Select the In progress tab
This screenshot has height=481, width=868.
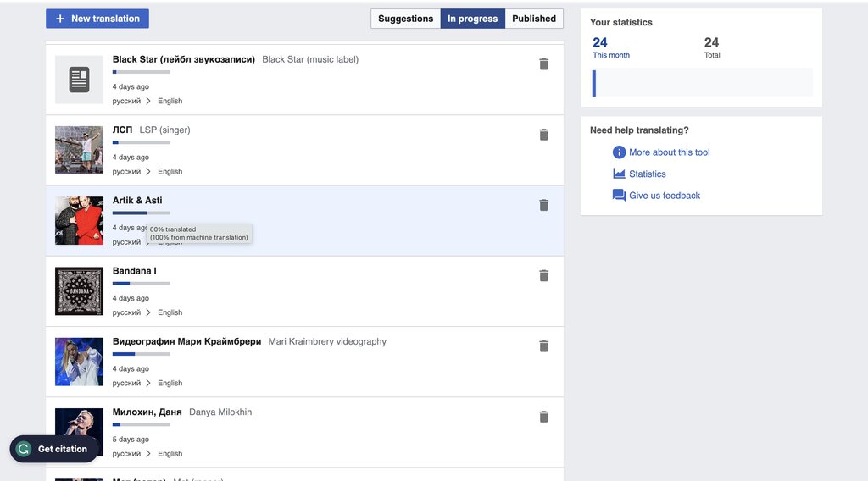(x=473, y=19)
